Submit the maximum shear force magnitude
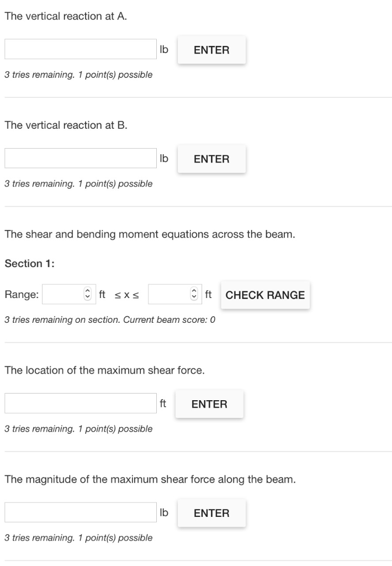The height and width of the screenshot is (566, 392). 211,513
